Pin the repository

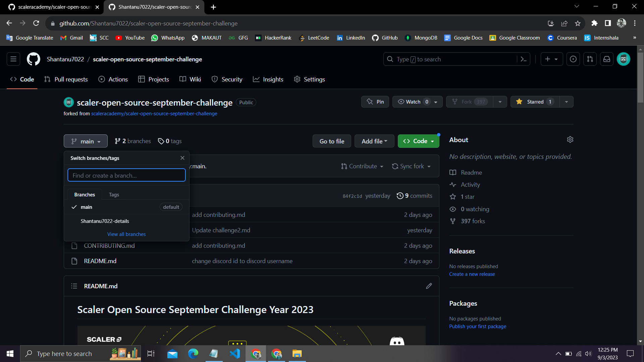point(375,102)
